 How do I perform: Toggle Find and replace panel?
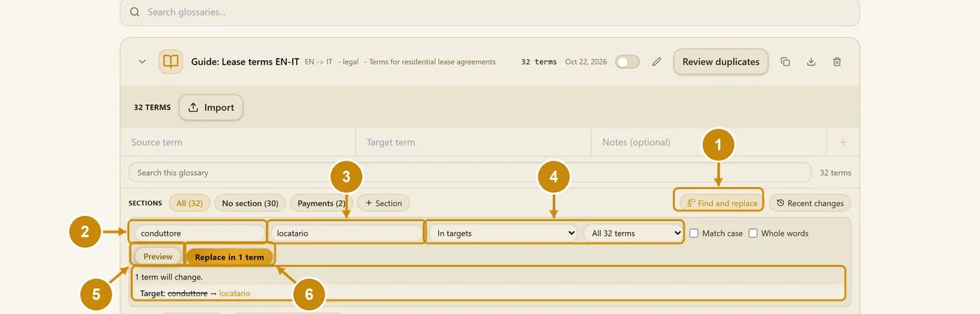point(722,203)
